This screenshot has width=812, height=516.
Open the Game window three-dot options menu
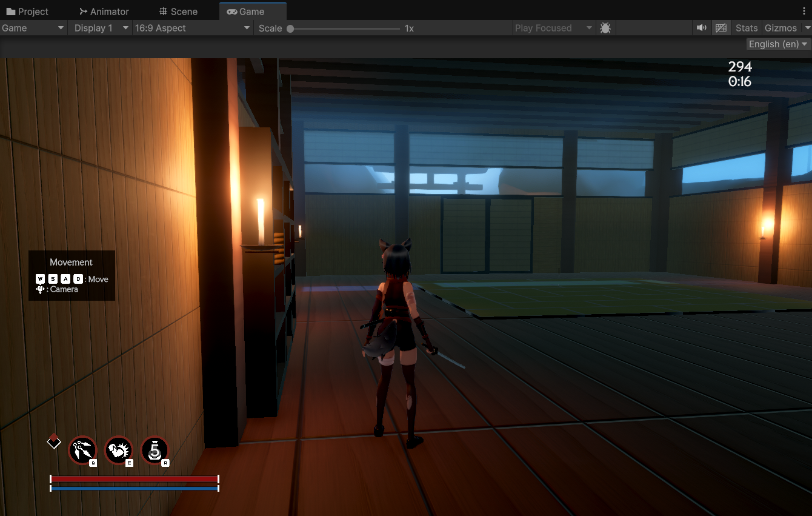click(x=804, y=12)
